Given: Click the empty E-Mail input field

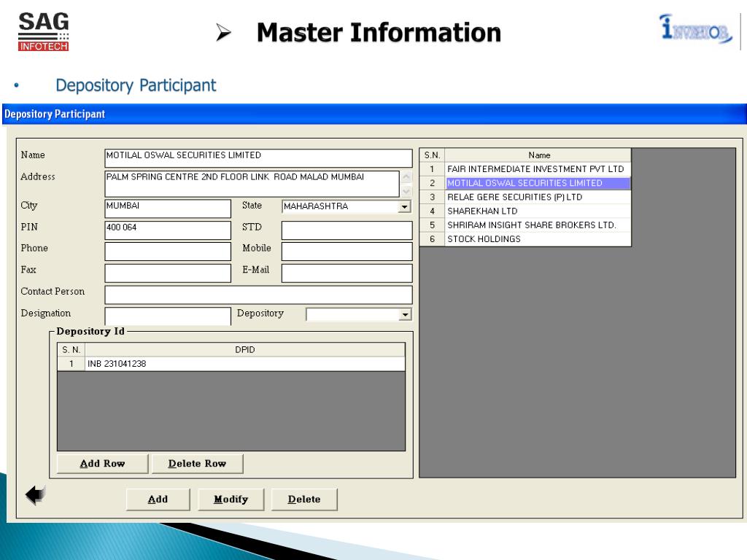Looking at the screenshot, I should [347, 273].
